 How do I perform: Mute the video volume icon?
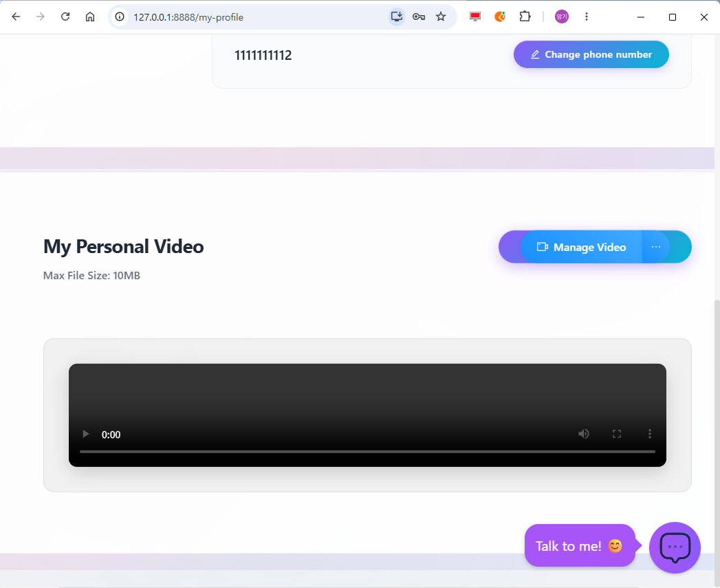(x=584, y=434)
